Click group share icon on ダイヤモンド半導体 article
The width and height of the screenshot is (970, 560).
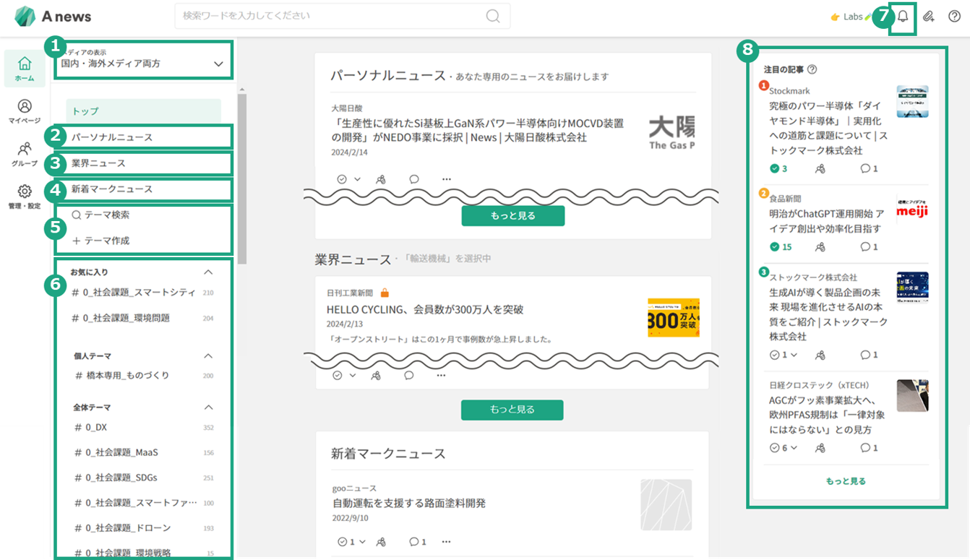(x=820, y=168)
